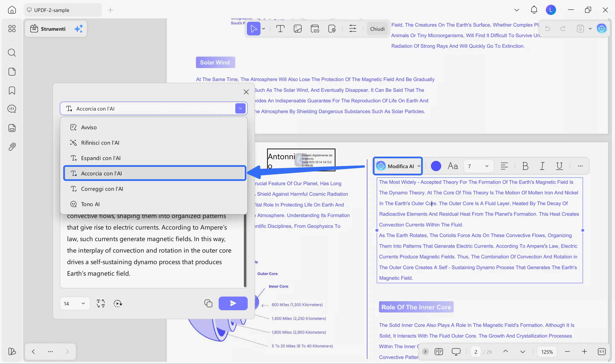Image resolution: width=615 pixels, height=364 pixels.
Task: Expand the Modifica AI dropdown
Action: coord(419,166)
